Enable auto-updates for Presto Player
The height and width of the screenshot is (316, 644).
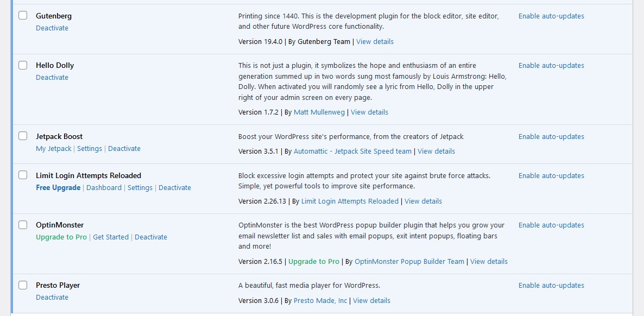tap(551, 285)
